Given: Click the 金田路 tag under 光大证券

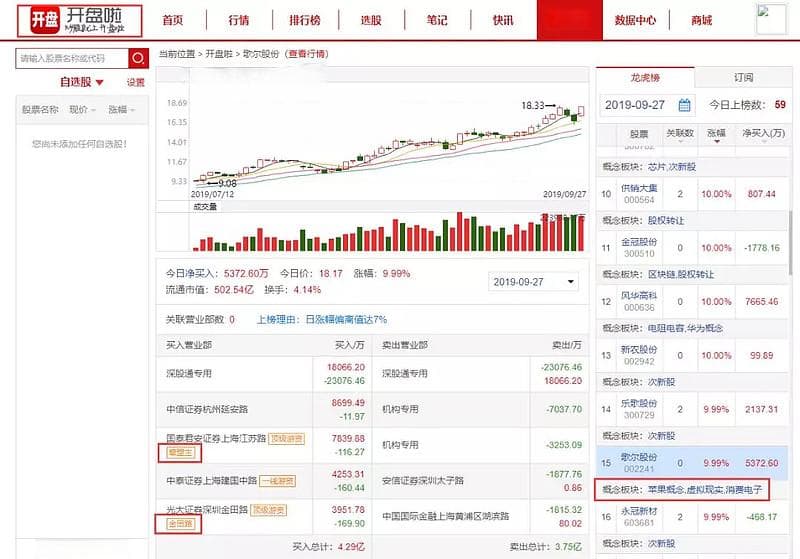Looking at the screenshot, I should [180, 524].
